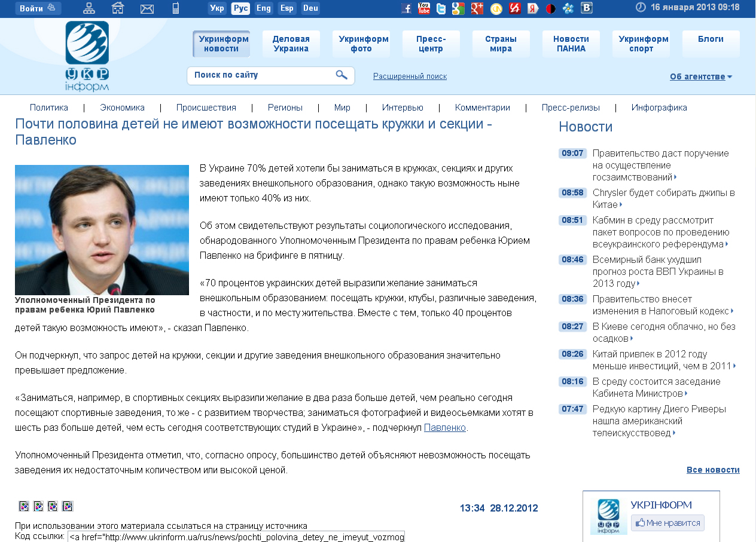Switch site language to Eng
The image size is (756, 542).
(263, 8)
